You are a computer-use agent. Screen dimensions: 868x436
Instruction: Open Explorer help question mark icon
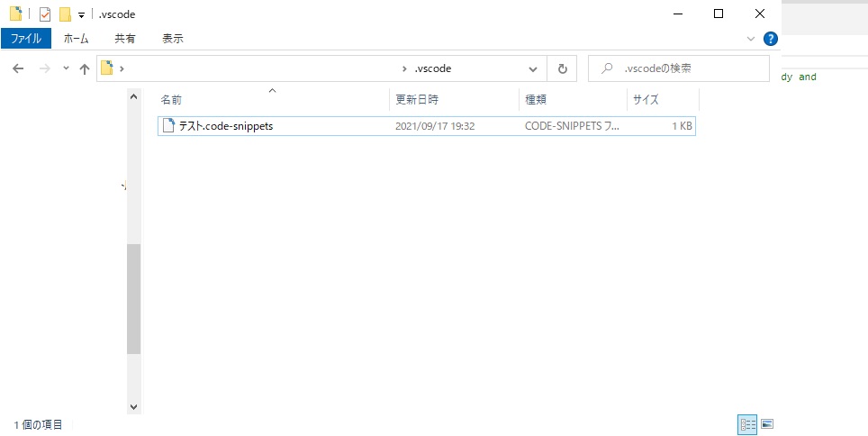coord(771,39)
